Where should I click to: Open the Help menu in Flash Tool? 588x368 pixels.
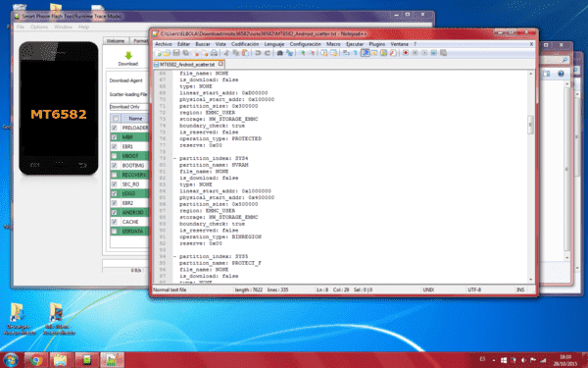click(83, 27)
